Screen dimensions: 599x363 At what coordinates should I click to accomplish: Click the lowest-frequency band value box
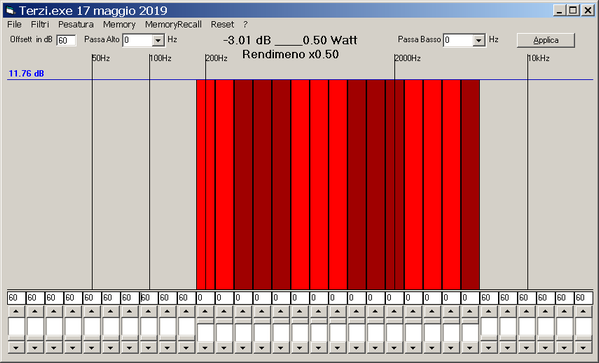[16, 298]
